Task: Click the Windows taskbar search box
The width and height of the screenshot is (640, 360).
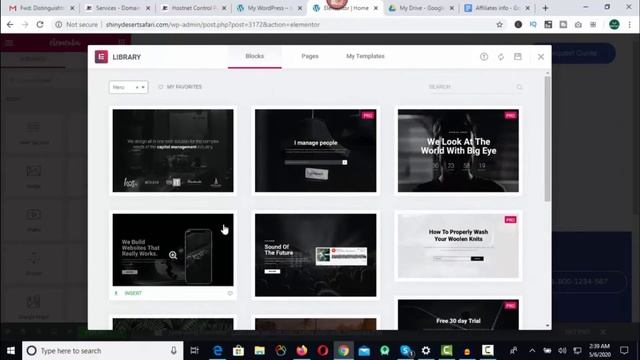Action: (x=103, y=350)
